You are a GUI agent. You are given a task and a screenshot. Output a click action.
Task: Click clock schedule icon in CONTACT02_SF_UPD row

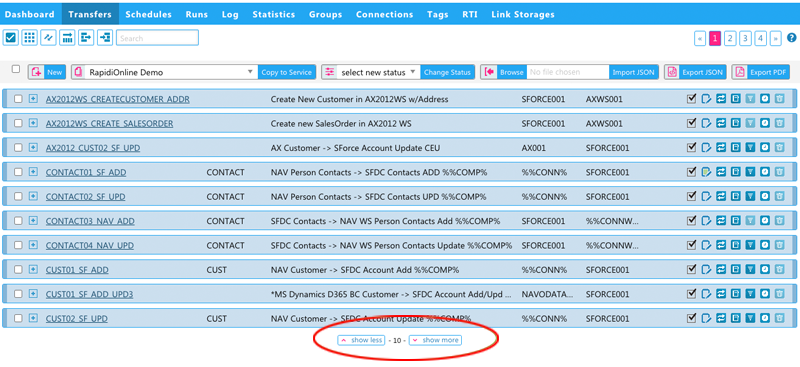pyautogui.click(x=765, y=197)
